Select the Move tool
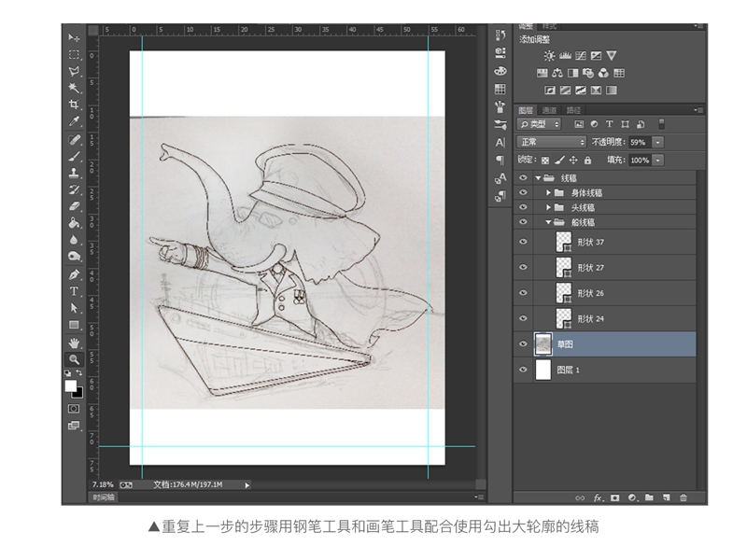This screenshot has width=747, height=560. 74,37
